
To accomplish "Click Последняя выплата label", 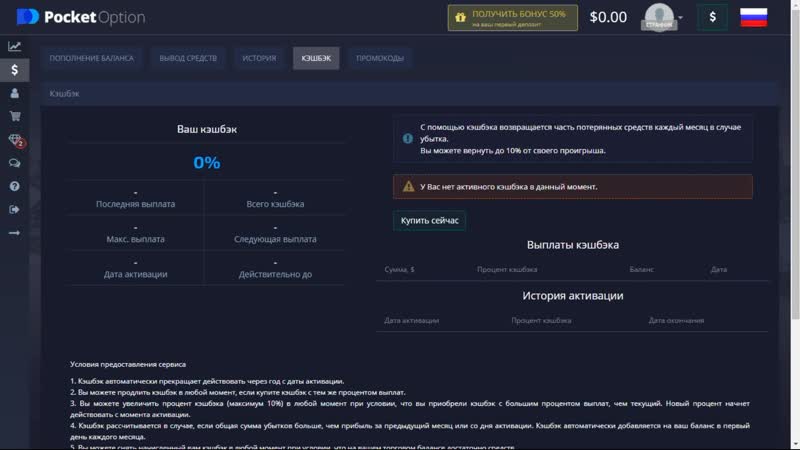I will point(135,204).
